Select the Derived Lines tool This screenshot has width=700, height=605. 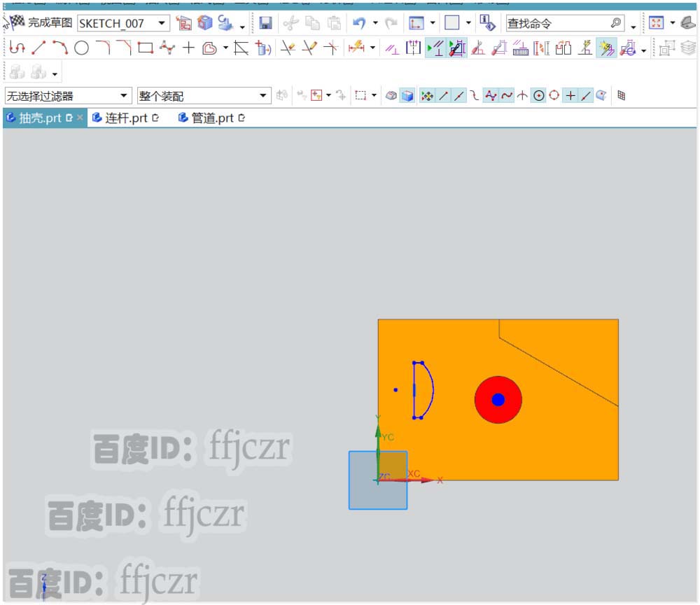tap(241, 48)
